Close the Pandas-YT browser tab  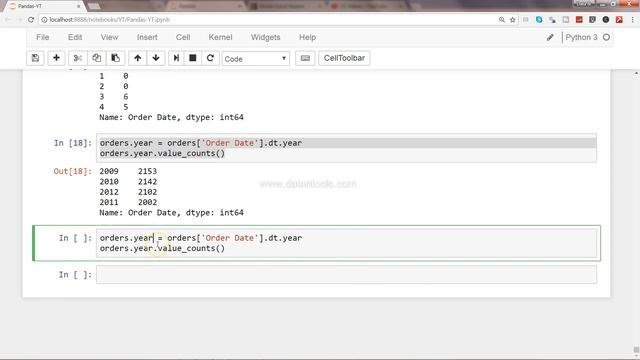tap(79, 6)
